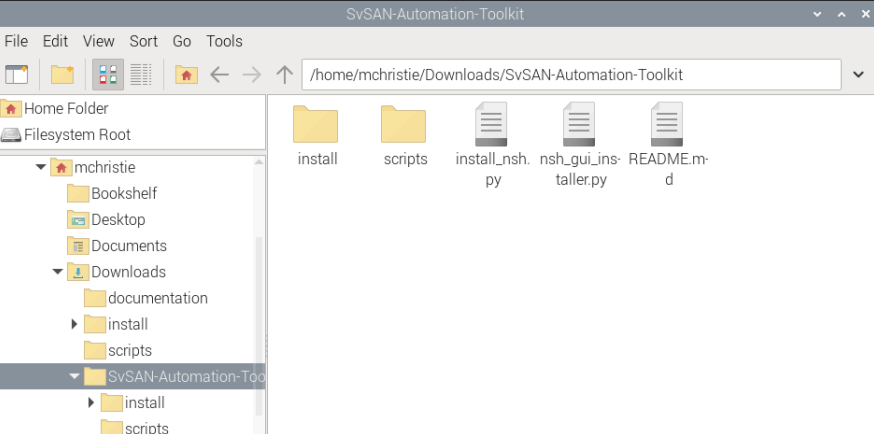
Task: Click the Filesystem Root drive icon
Action: tap(11, 135)
